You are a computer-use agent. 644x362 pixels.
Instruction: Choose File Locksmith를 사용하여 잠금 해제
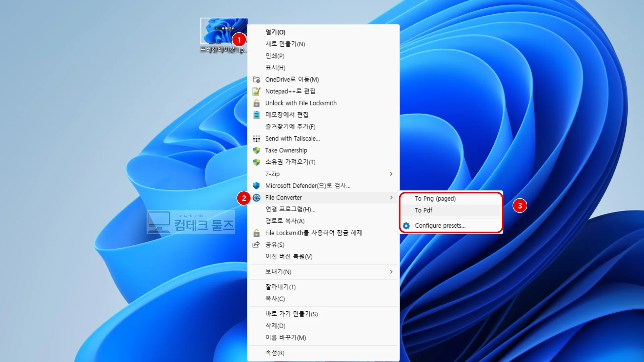point(323,233)
